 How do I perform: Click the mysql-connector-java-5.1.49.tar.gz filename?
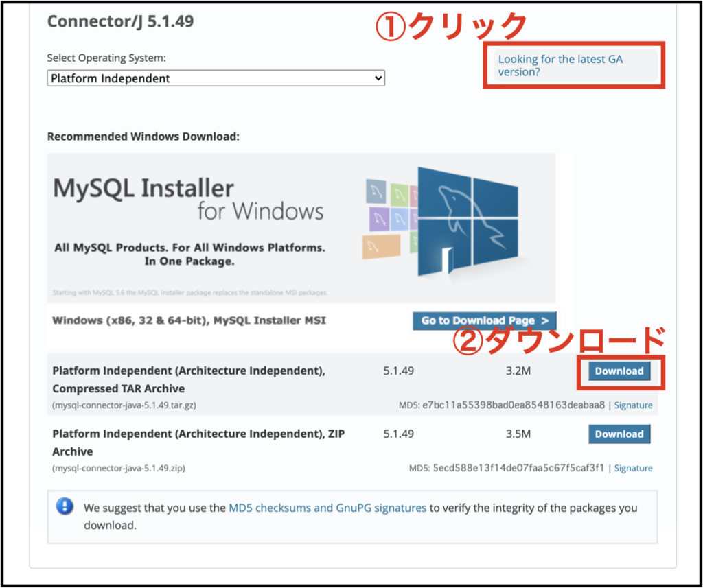(x=124, y=405)
